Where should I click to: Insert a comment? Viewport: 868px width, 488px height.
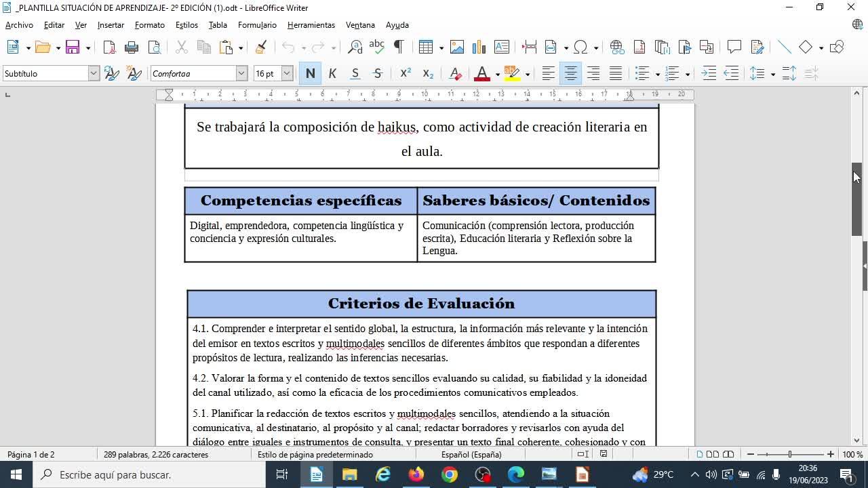tap(734, 47)
